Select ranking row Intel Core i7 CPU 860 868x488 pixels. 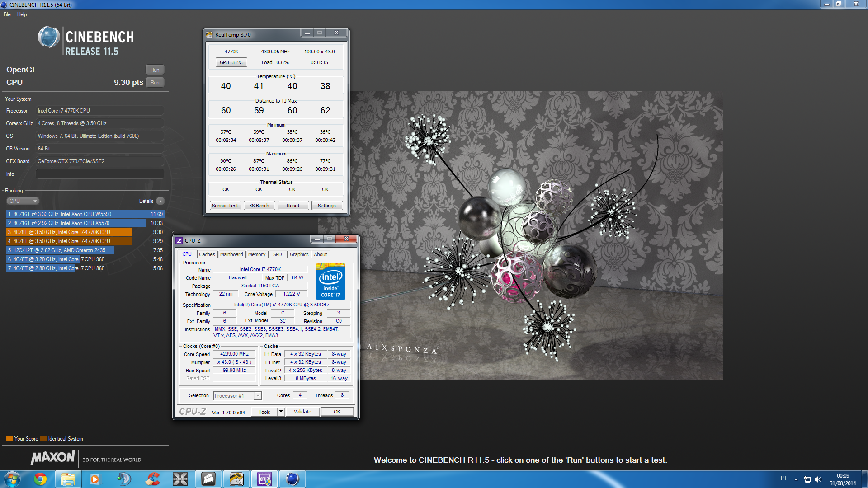coord(85,268)
